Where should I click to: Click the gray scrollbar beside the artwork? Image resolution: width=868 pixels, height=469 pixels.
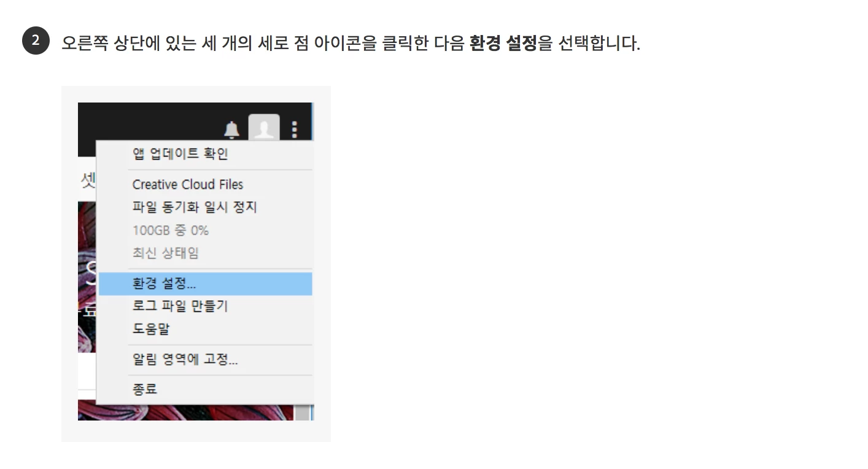pos(303,413)
